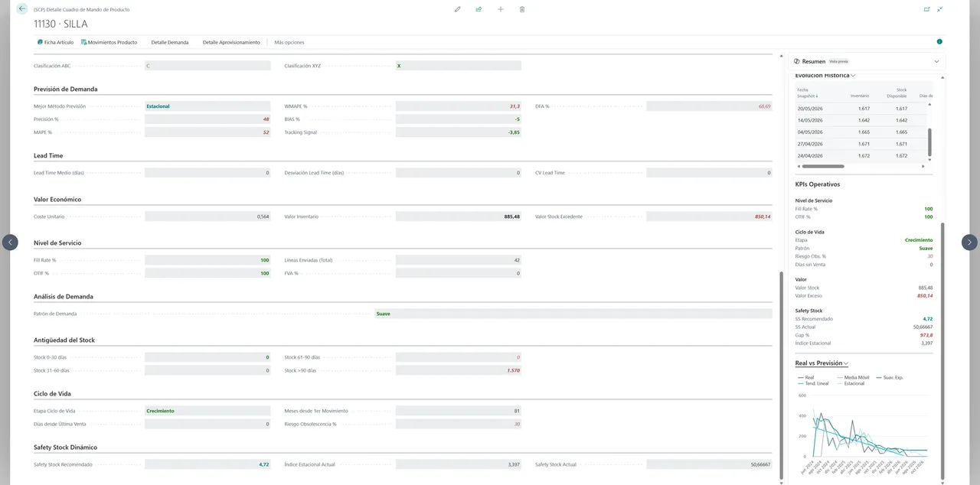Image resolution: width=980 pixels, height=485 pixels.
Task: Click the share icon in header
Action: pyautogui.click(x=479, y=9)
